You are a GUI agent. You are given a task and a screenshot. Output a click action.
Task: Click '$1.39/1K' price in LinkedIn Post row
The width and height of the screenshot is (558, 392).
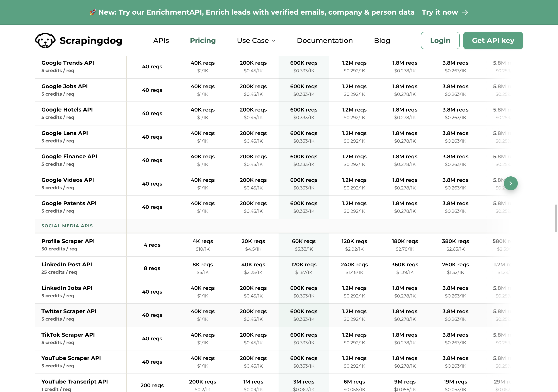click(x=405, y=272)
